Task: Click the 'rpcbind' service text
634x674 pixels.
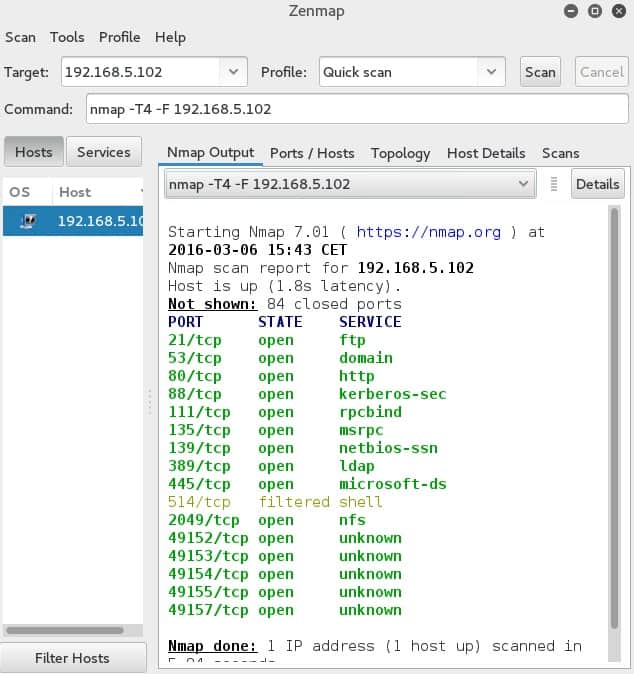Action: pos(370,412)
